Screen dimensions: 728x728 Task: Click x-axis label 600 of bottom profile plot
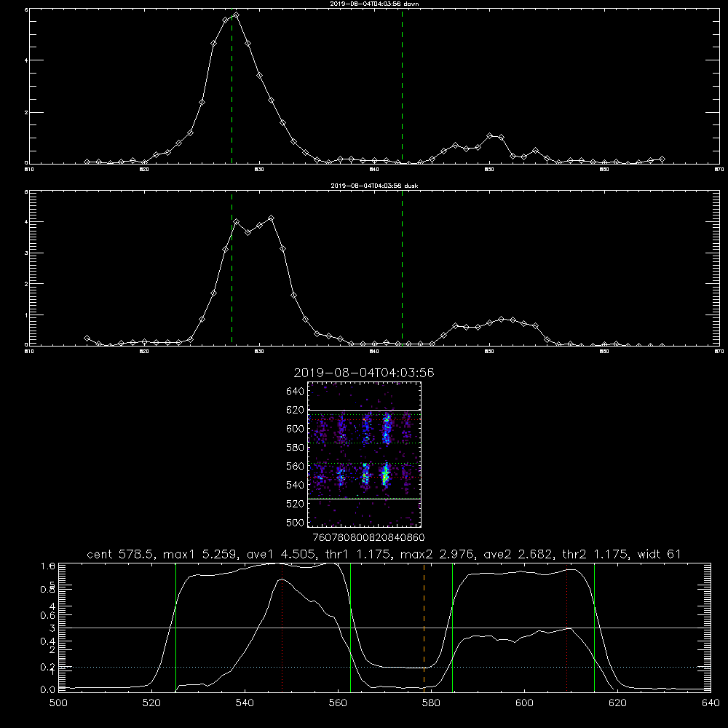click(x=524, y=703)
